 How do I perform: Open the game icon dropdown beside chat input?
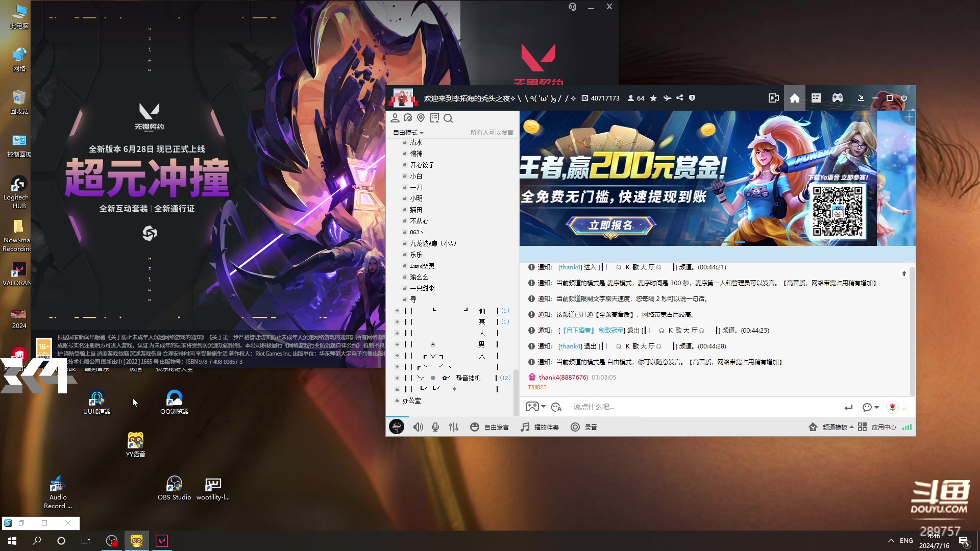click(x=535, y=407)
